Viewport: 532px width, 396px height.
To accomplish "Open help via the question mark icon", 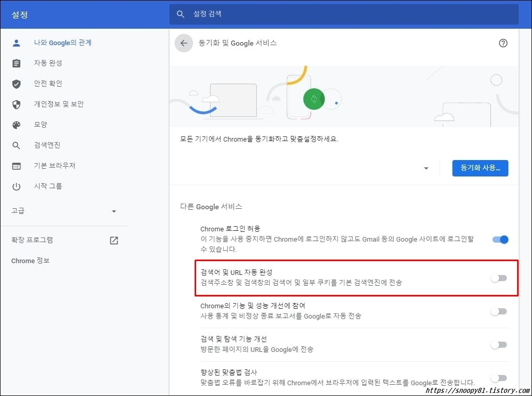I will (503, 43).
